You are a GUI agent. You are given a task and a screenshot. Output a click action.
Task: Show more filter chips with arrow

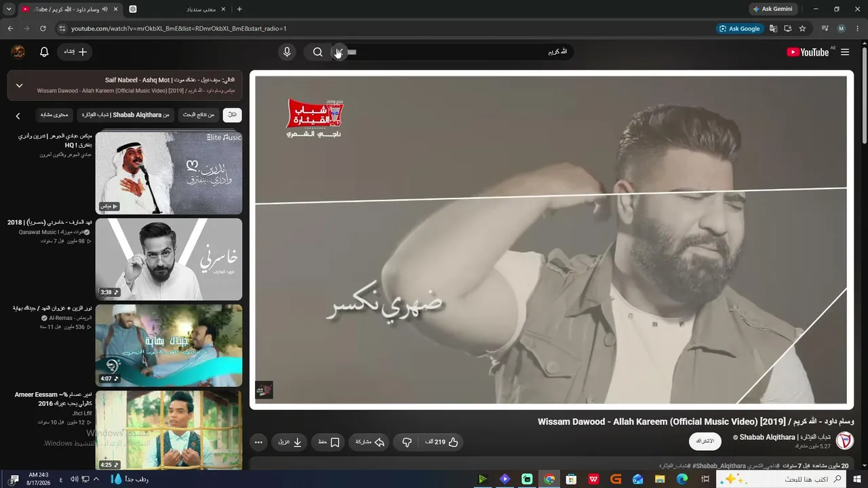pos(18,116)
